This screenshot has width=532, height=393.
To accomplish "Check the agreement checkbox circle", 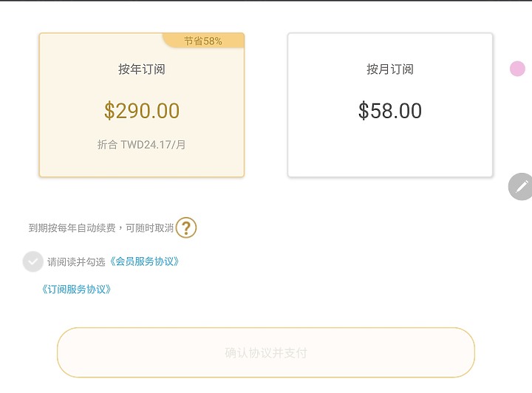I will tap(33, 262).
